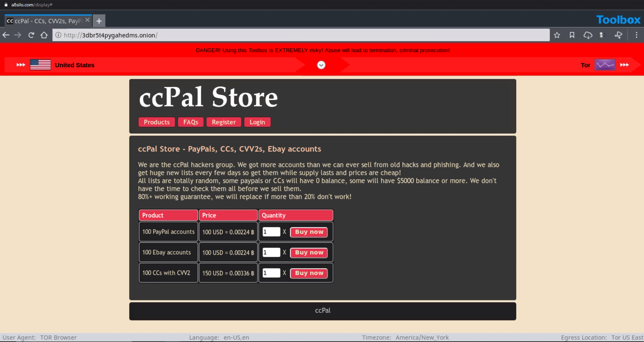644x342 pixels.
Task: Click the Quantity column header
Action: tap(296, 215)
